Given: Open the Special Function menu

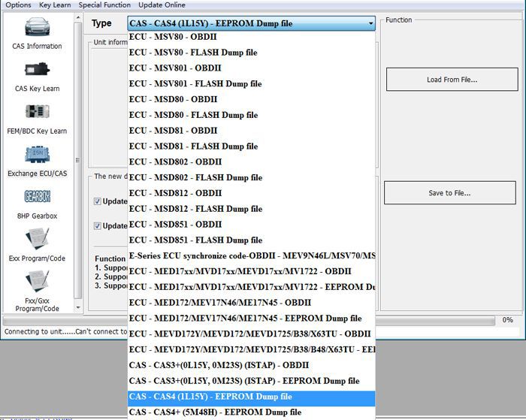Looking at the screenshot, I should (104, 5).
